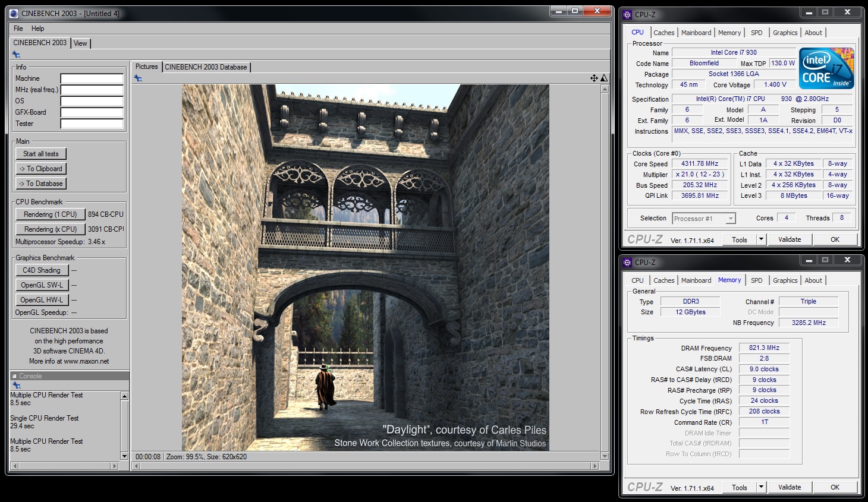Open Caches tab in upper CPU-Z window
Viewport: 868px width, 502px height.
pyautogui.click(x=663, y=33)
